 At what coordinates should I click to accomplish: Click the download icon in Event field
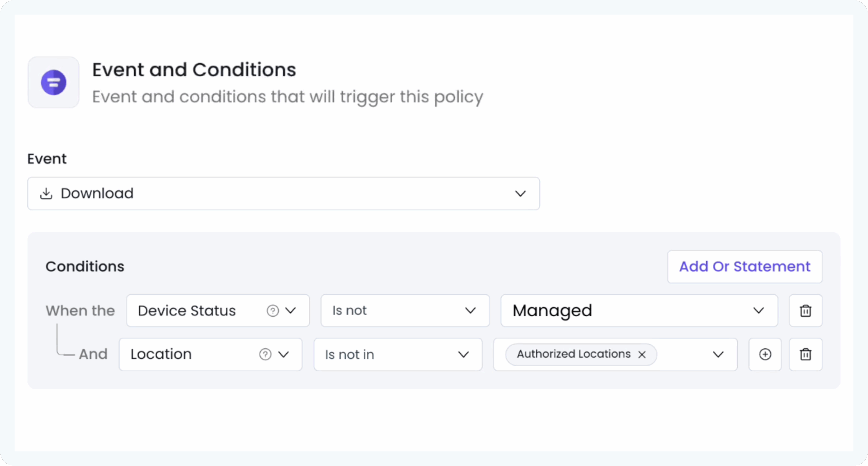click(46, 194)
